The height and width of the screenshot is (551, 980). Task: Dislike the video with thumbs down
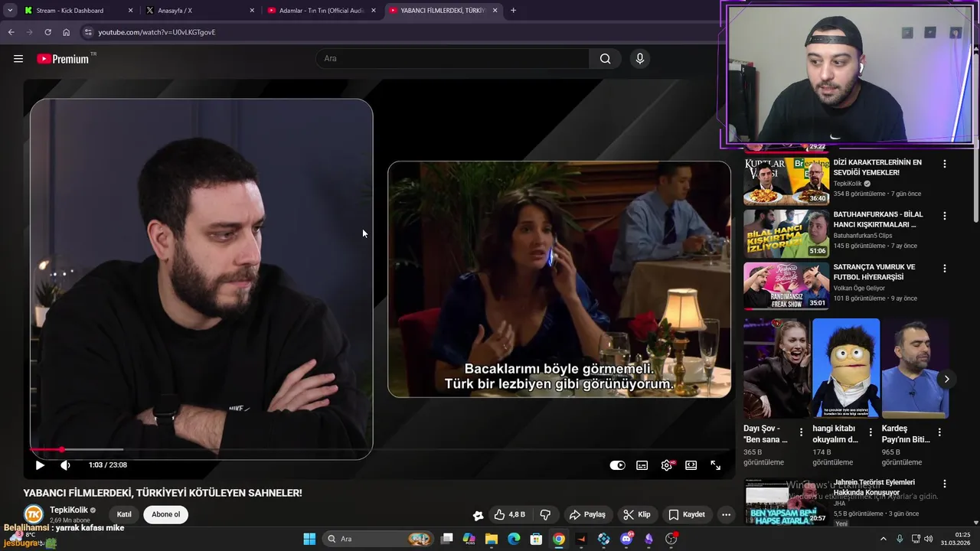click(x=545, y=514)
